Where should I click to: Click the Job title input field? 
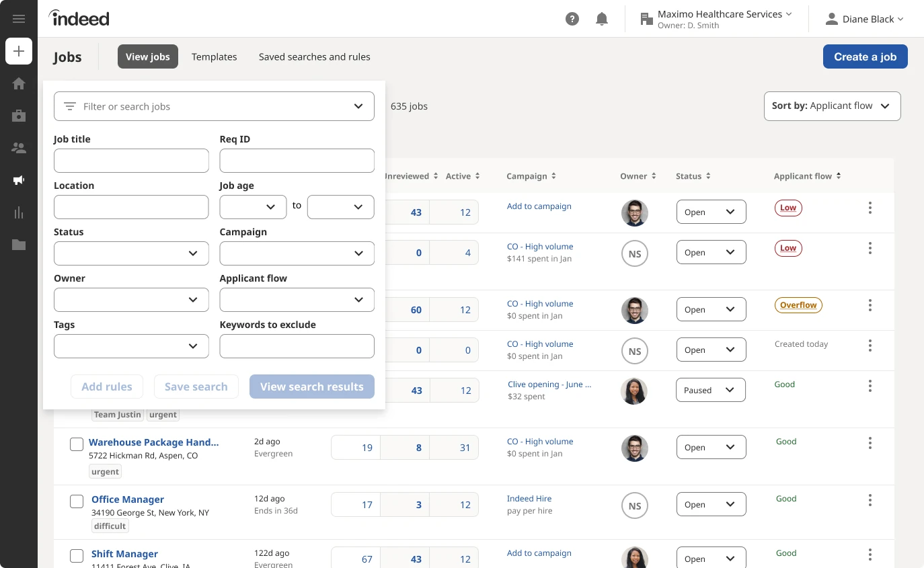click(x=131, y=161)
